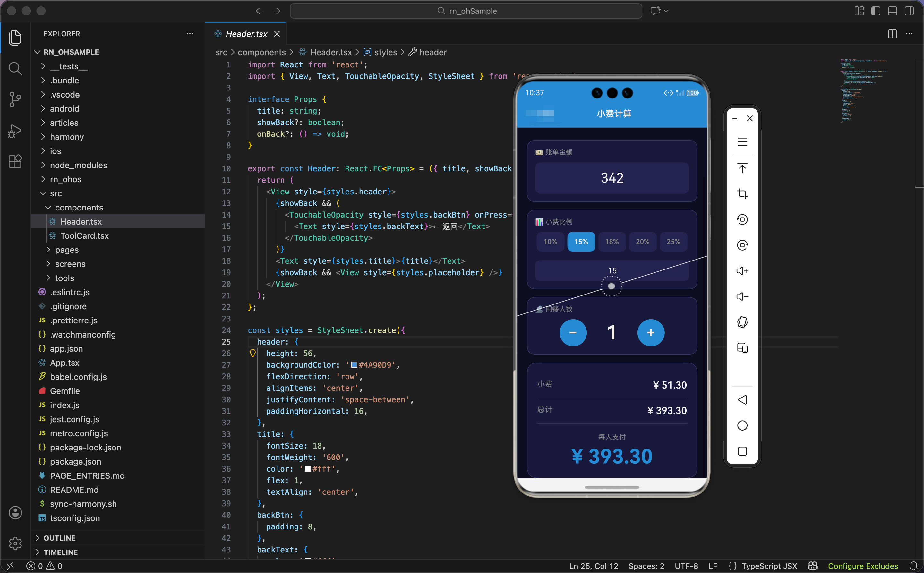Click the emulator multi-screen icon
The height and width of the screenshot is (573, 924).
point(742,348)
